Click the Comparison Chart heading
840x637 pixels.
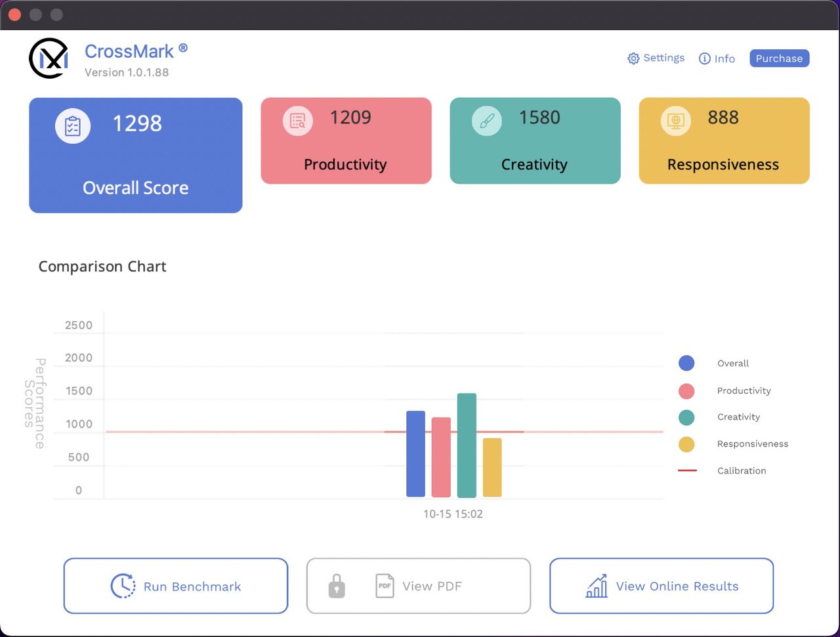(102, 267)
